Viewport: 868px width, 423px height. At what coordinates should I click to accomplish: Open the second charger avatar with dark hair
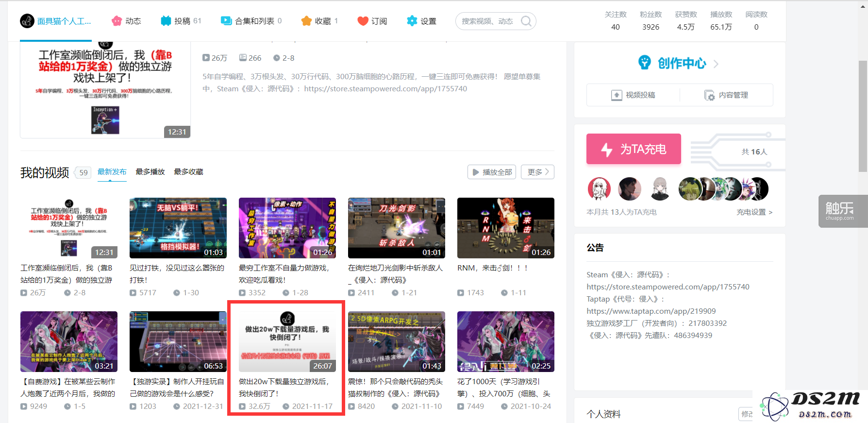[x=630, y=189]
